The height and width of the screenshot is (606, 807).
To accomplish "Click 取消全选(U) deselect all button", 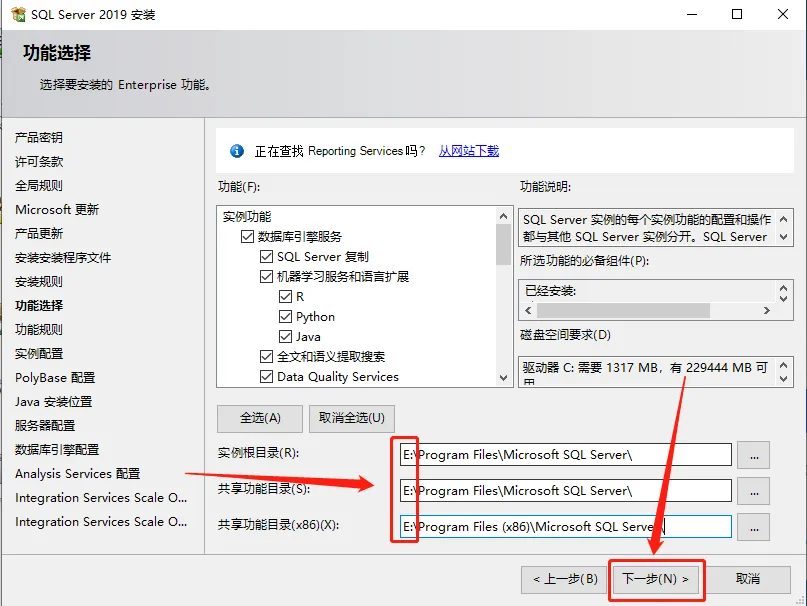I will [x=352, y=418].
